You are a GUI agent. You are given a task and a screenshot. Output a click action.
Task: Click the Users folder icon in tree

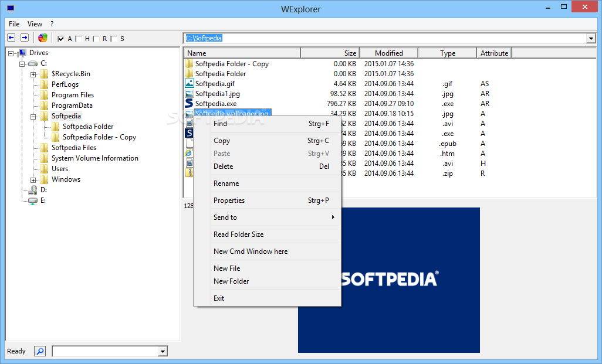[x=45, y=169]
